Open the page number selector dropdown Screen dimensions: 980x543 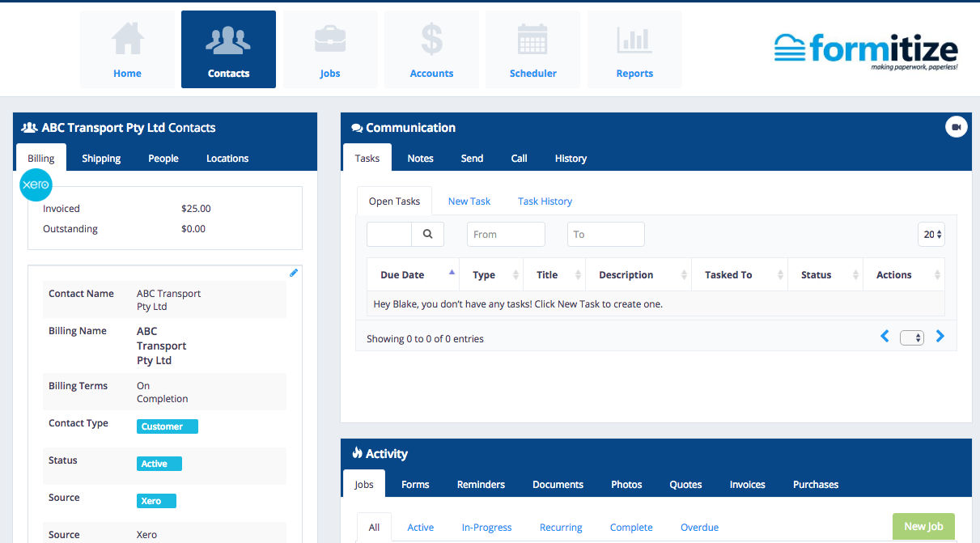coord(912,337)
